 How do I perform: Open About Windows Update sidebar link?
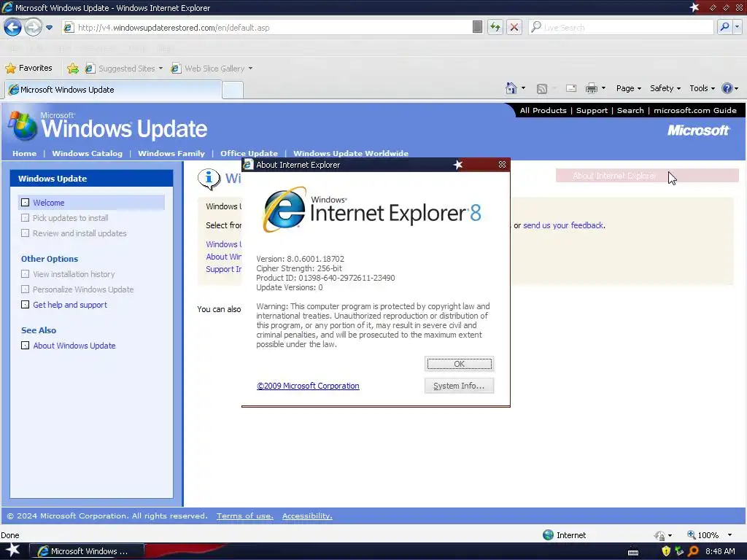[x=74, y=346]
